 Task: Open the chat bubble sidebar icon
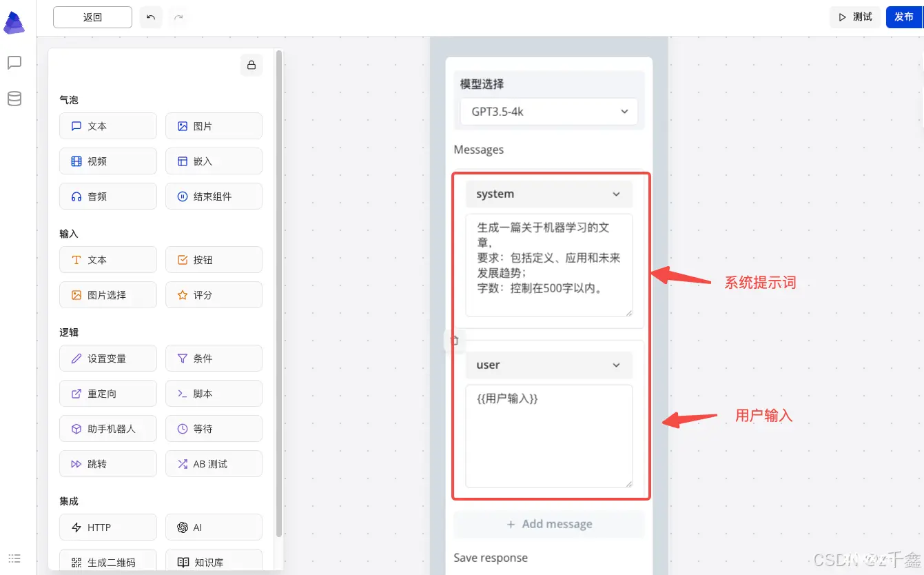coord(14,63)
